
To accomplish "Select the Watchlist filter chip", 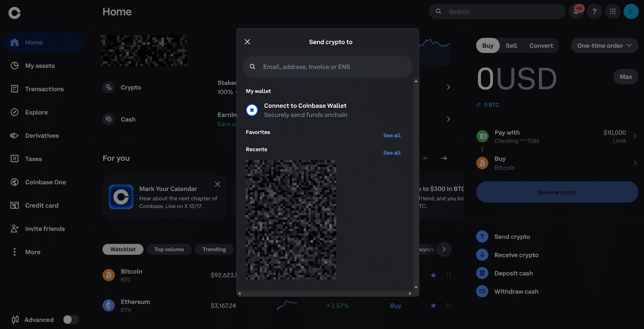I will click(123, 249).
